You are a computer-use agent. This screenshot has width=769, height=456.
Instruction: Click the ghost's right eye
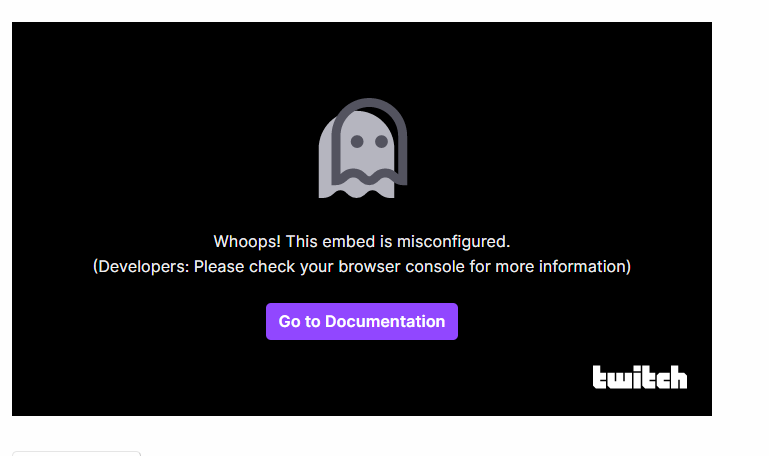(x=382, y=142)
